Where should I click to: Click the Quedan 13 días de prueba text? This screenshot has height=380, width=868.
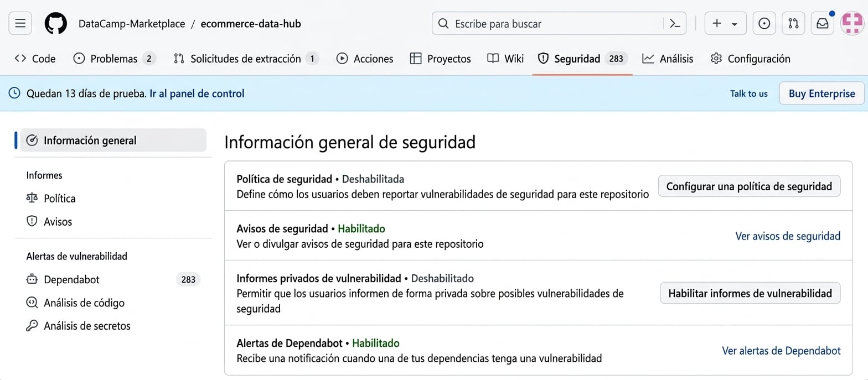pos(86,93)
